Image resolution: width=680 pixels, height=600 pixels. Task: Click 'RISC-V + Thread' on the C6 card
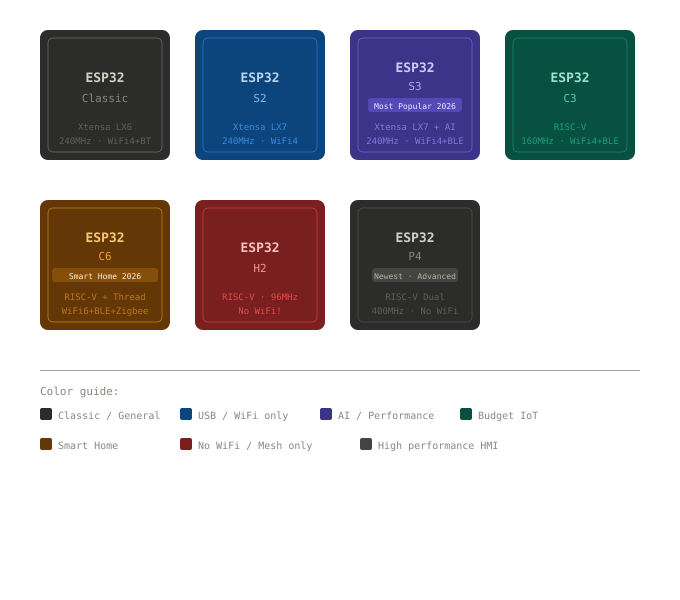click(x=105, y=297)
